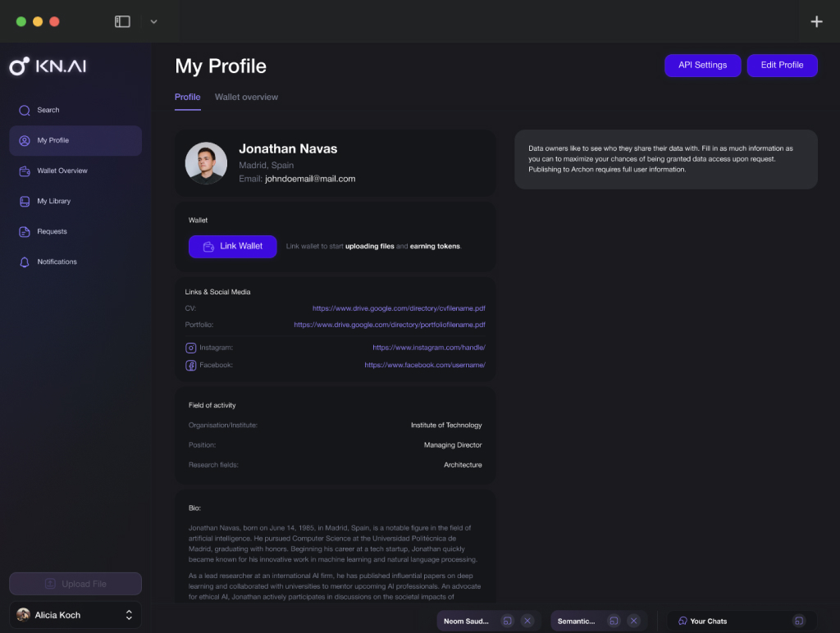This screenshot has height=633, width=840.
Task: Click the Requests document icon
Action: 25,231
